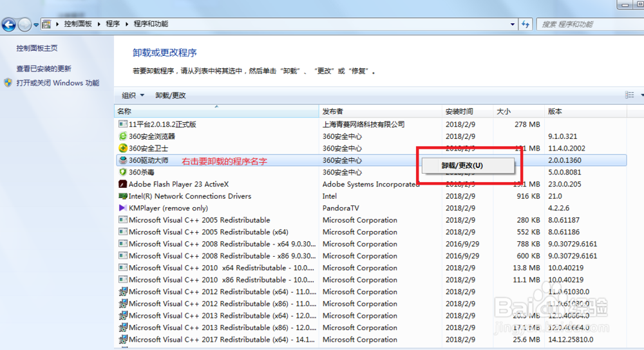
Task: Click publisher PandoraTV
Action: click(341, 208)
